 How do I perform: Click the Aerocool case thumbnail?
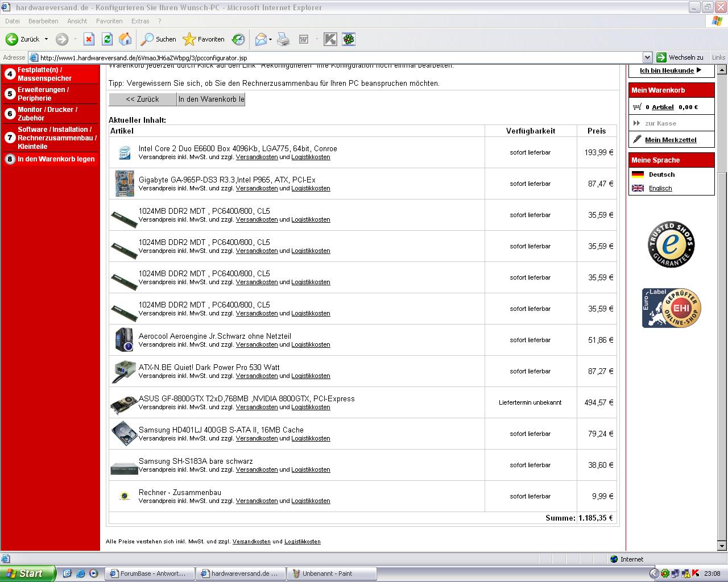click(x=124, y=340)
